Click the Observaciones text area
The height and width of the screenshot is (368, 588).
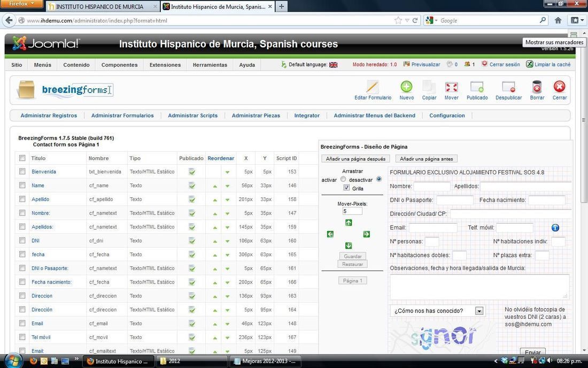coord(479,287)
